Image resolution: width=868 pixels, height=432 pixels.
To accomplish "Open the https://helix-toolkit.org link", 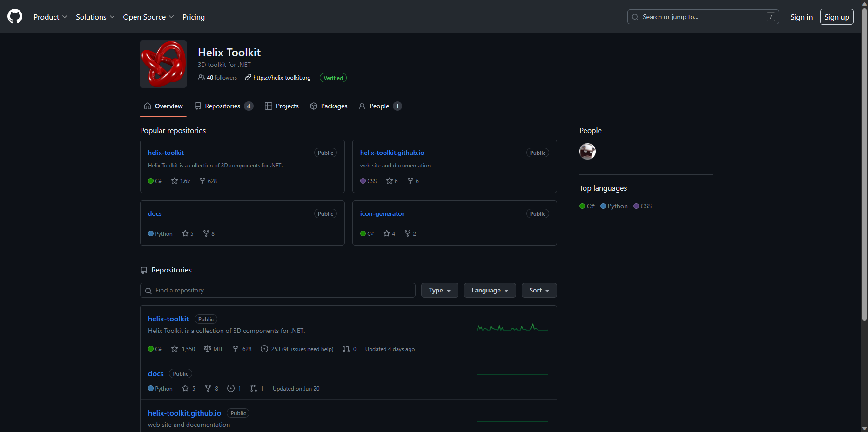I will (x=282, y=78).
